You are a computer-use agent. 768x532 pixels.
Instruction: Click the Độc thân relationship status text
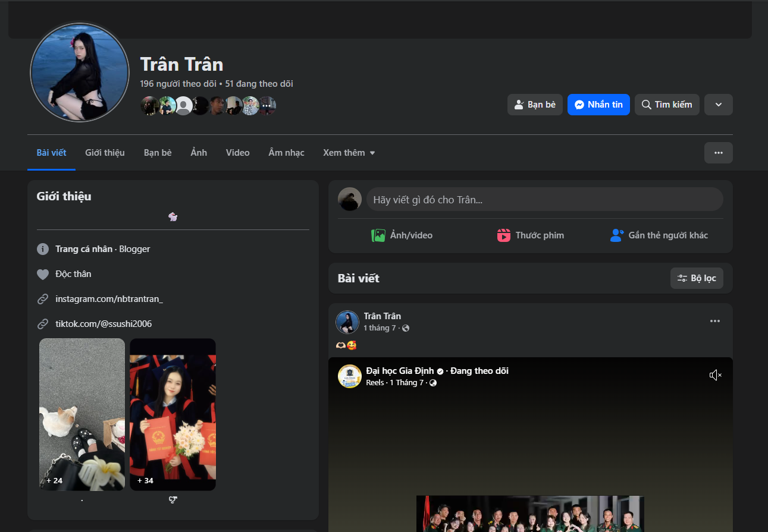pos(73,274)
